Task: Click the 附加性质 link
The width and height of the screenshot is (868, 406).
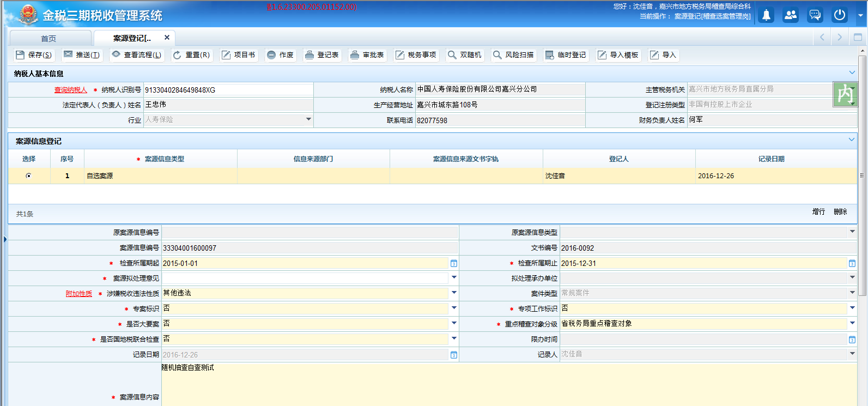Action: click(79, 294)
